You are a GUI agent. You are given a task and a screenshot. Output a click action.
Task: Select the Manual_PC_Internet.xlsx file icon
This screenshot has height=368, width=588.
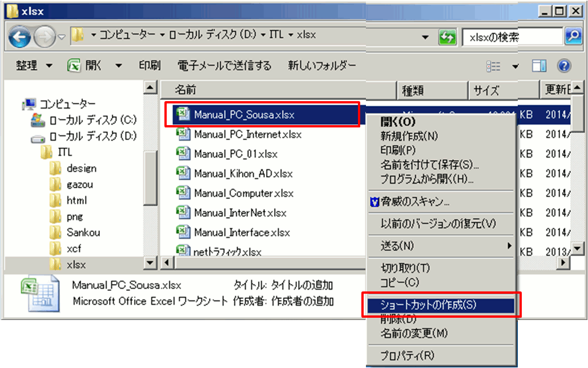click(183, 134)
